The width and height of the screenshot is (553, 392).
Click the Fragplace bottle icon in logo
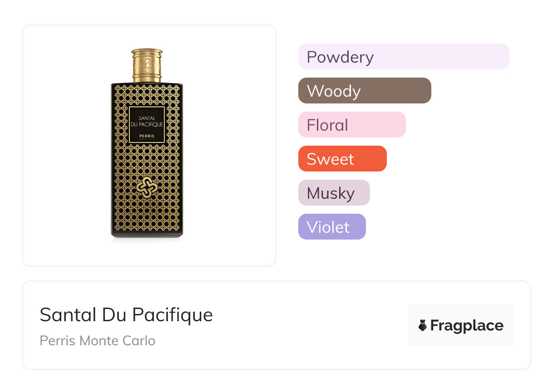[x=423, y=325]
